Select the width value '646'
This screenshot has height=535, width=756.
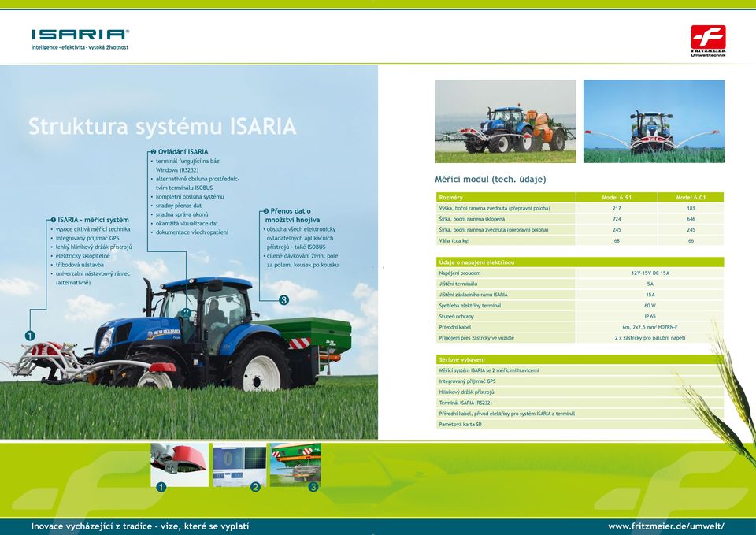(x=691, y=219)
